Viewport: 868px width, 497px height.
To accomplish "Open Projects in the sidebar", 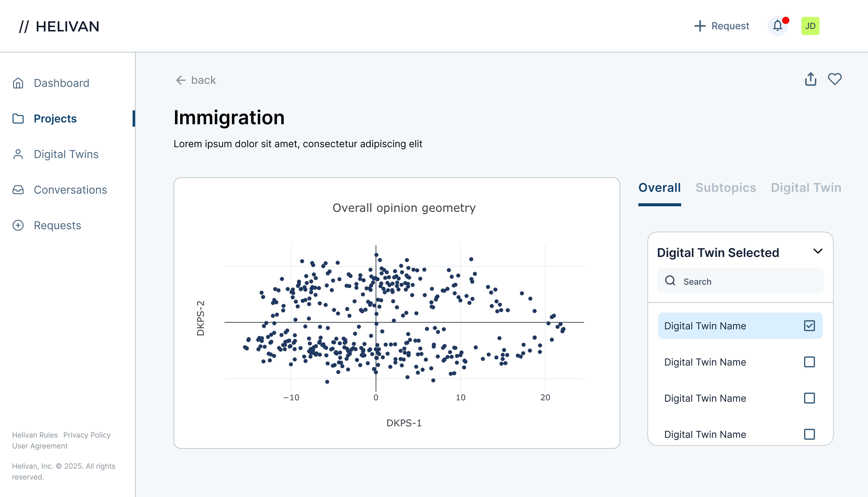I will tap(55, 119).
